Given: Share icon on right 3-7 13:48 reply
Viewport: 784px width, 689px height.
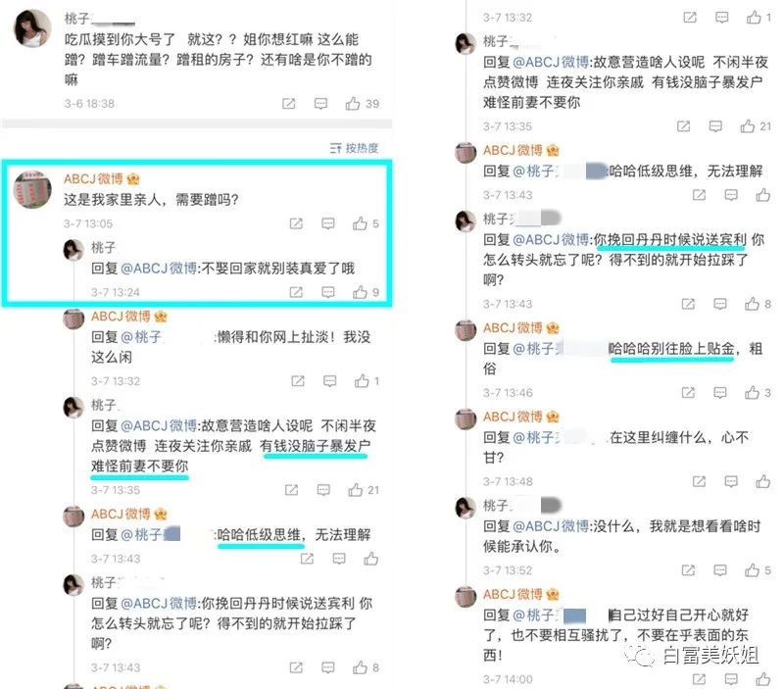Looking at the screenshot, I should [x=699, y=481].
